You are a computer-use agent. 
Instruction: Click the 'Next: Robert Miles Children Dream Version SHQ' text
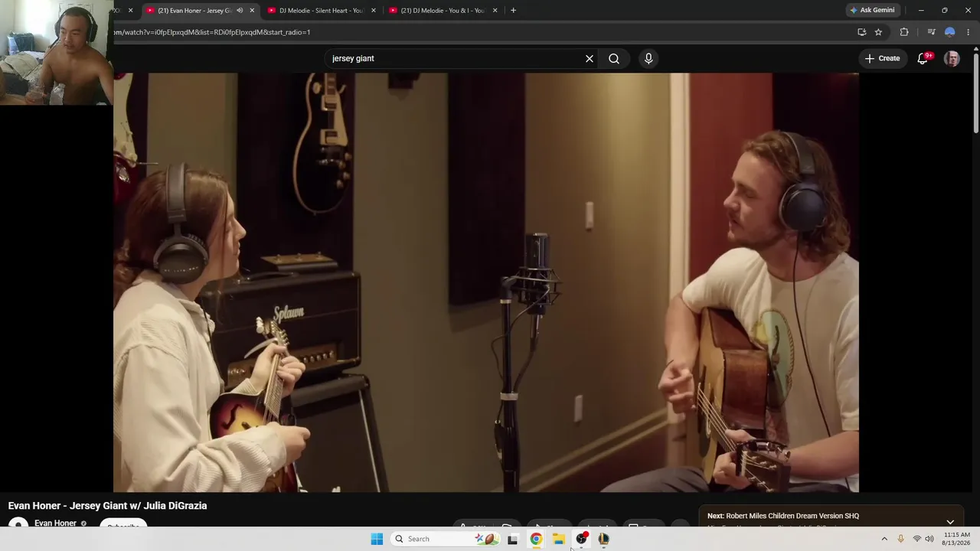coord(783,516)
